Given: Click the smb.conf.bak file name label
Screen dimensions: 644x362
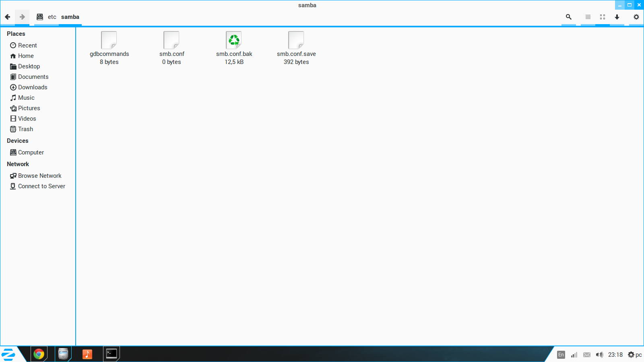Looking at the screenshot, I should pyautogui.click(x=234, y=54).
